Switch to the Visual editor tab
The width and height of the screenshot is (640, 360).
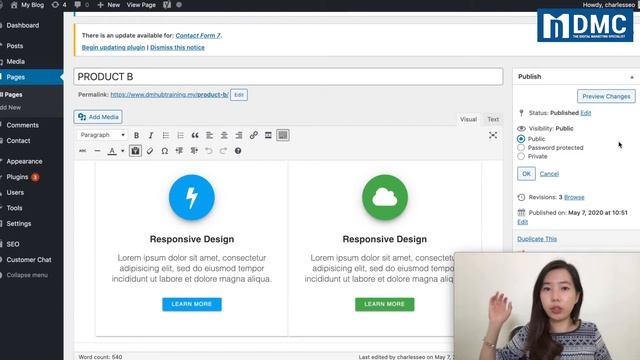click(468, 119)
